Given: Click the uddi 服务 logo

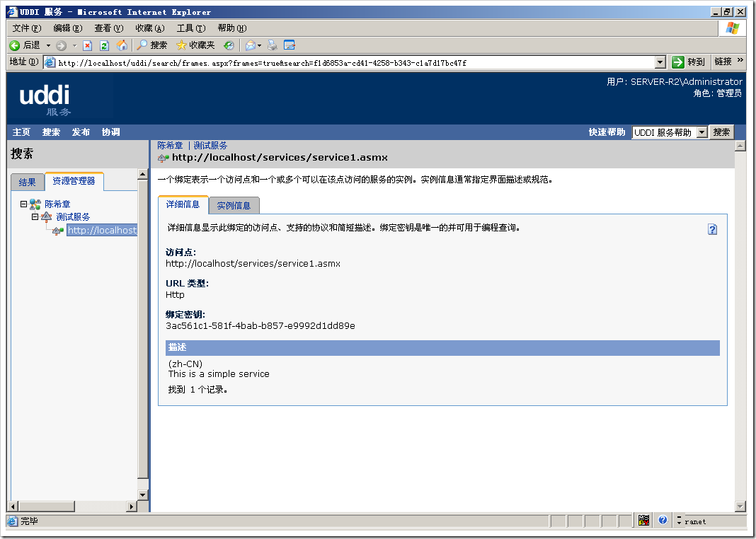Looking at the screenshot, I should (45, 99).
